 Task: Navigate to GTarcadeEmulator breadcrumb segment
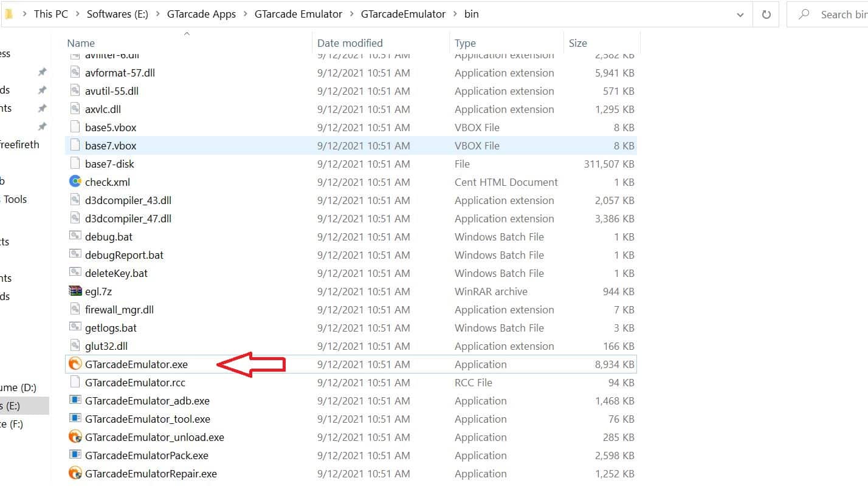pos(403,14)
